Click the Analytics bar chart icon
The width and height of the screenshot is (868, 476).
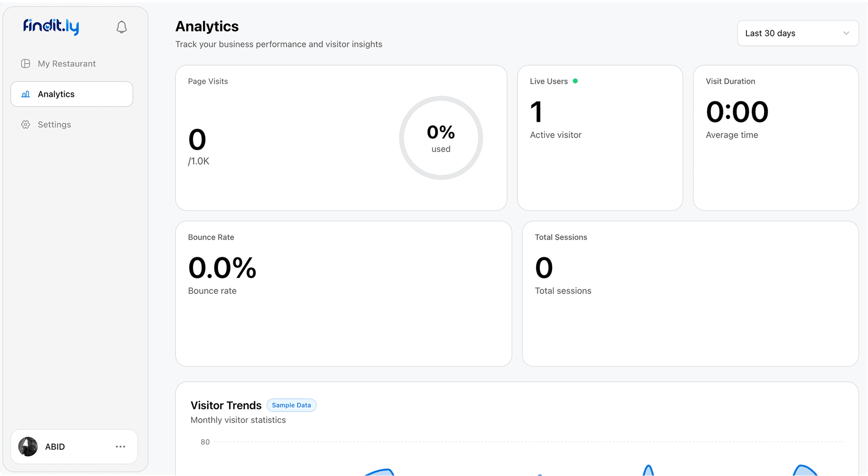[x=25, y=94]
